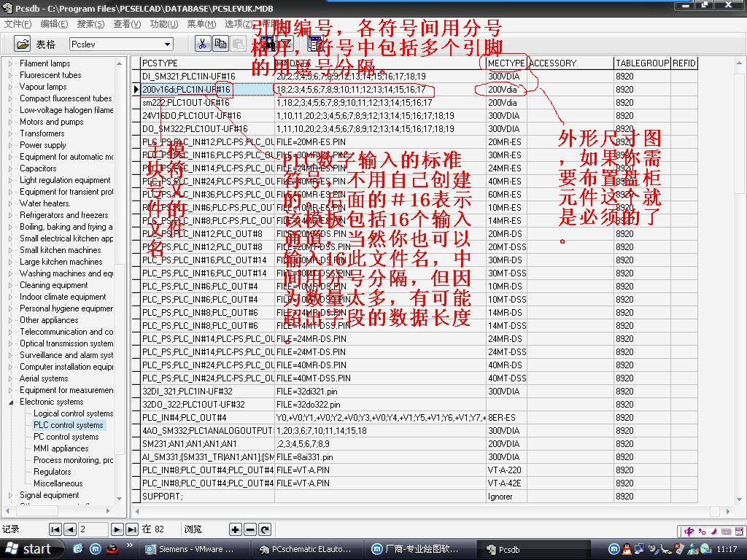Click the IME soft keyboard icon

click(726, 532)
